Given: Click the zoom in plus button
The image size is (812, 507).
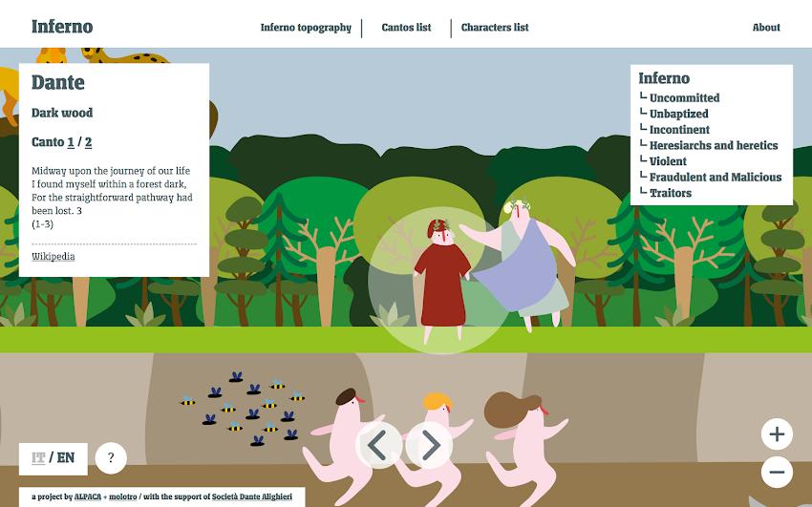Looking at the screenshot, I should click(x=777, y=434).
